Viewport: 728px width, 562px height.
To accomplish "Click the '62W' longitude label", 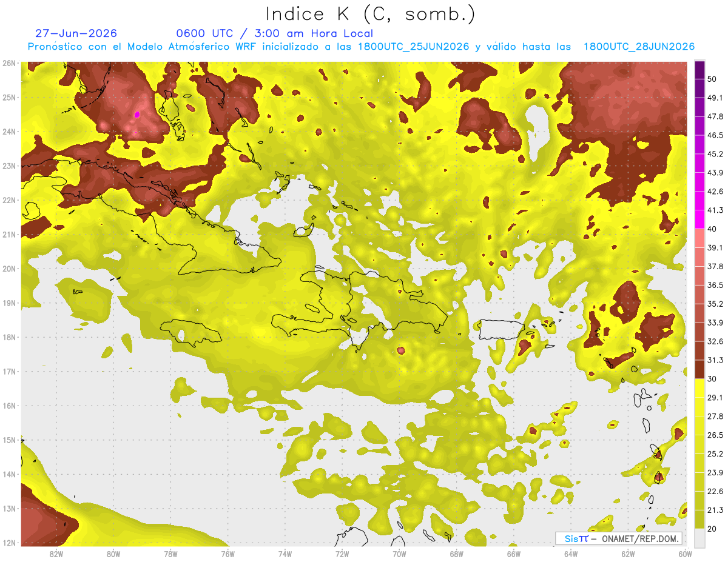I will coord(628,554).
